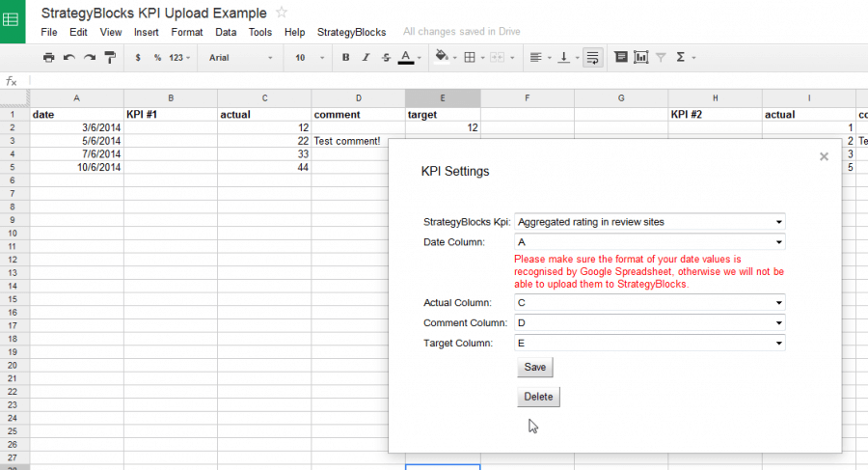This screenshot has width=868, height=470.
Task: Click the 'target' header cell
Action: (443, 114)
